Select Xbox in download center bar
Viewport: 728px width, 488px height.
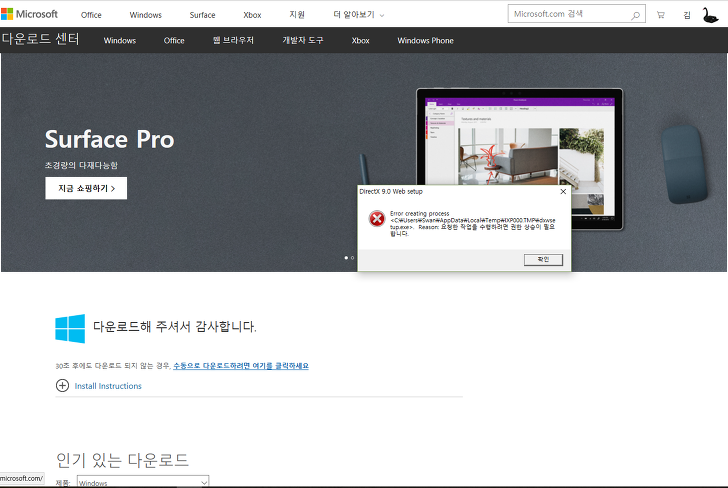click(x=360, y=40)
